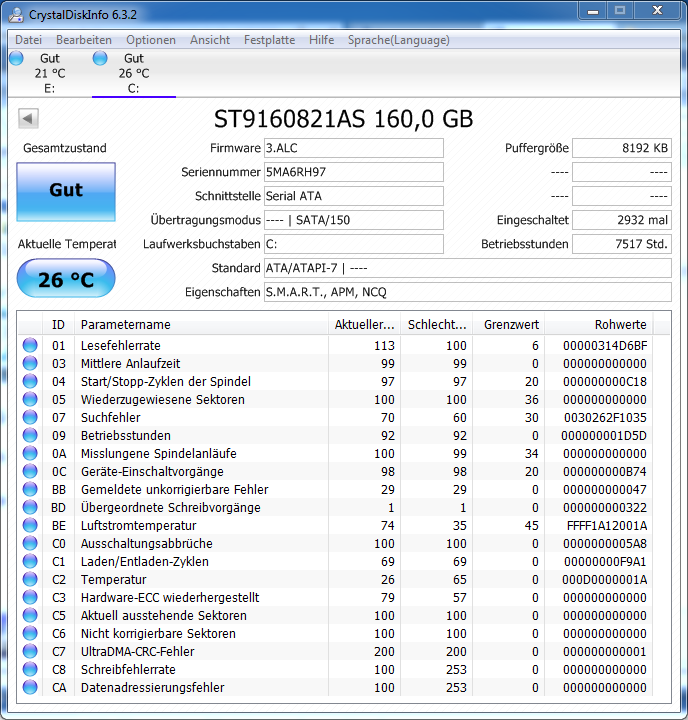The width and height of the screenshot is (688, 720).
Task: Click raw value FFFF1A12001A
Action: click(607, 525)
